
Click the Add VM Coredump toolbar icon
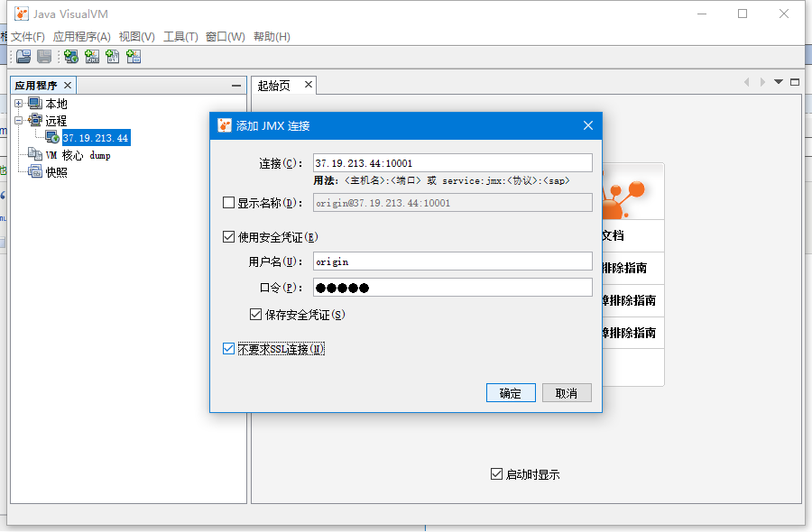(113, 57)
